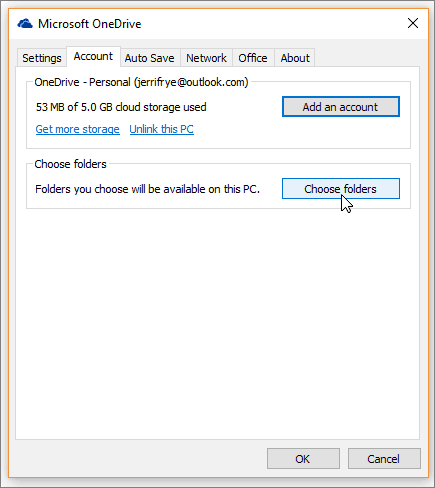The width and height of the screenshot is (435, 488).
Task: Click the 'Microsoft OneDrive' window title
Action: [x=90, y=24]
